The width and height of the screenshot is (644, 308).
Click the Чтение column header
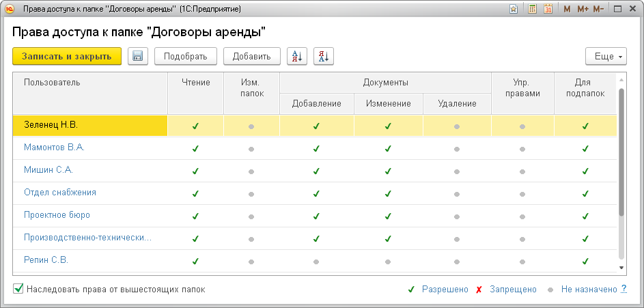[x=195, y=94]
